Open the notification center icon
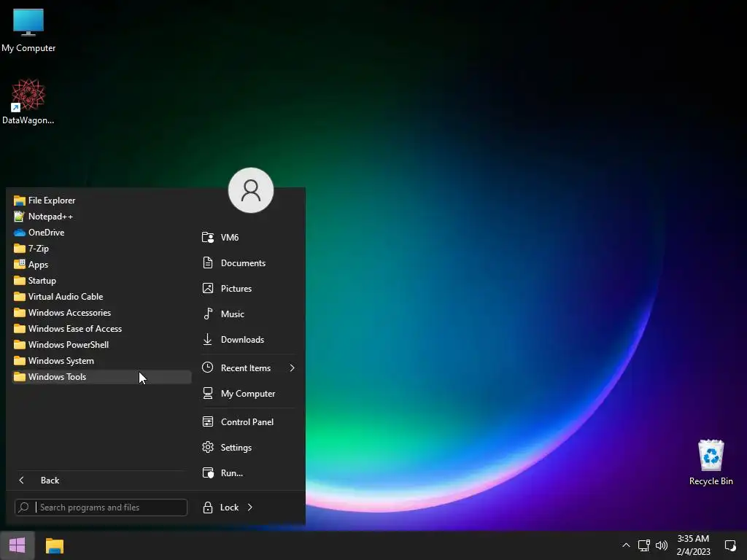747x560 pixels. click(x=729, y=545)
